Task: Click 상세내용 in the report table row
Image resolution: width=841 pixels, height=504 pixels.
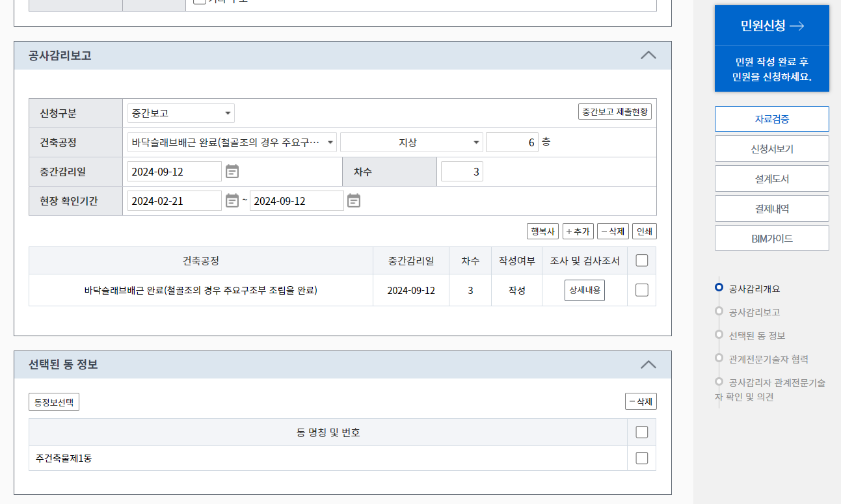Action: pyautogui.click(x=584, y=290)
